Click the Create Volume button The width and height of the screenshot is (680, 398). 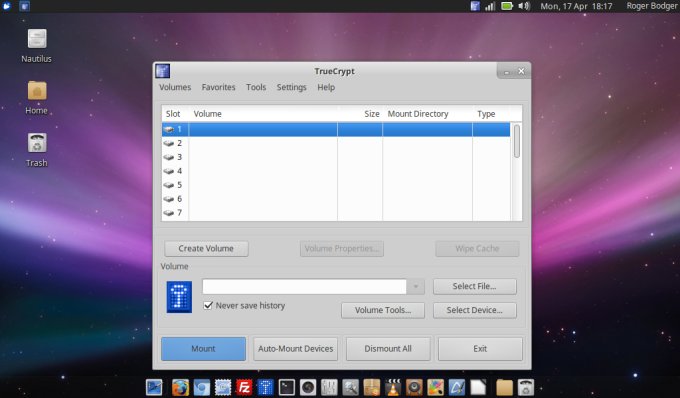(x=206, y=248)
